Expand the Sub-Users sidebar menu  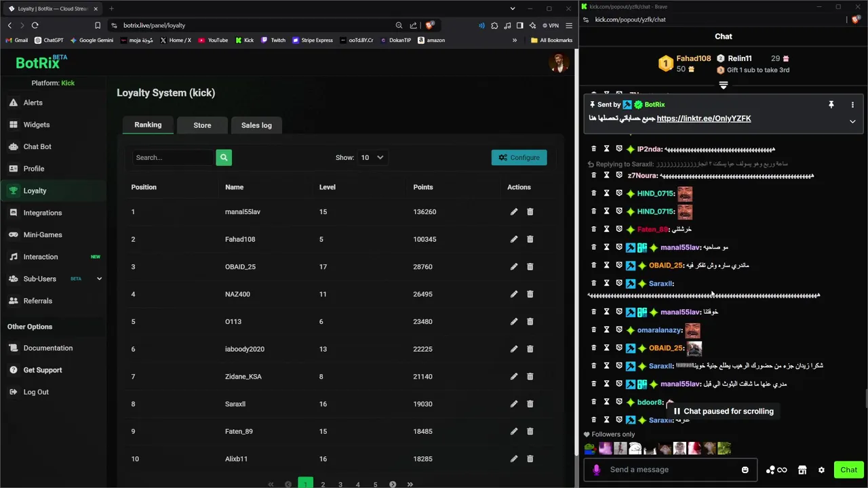99,279
